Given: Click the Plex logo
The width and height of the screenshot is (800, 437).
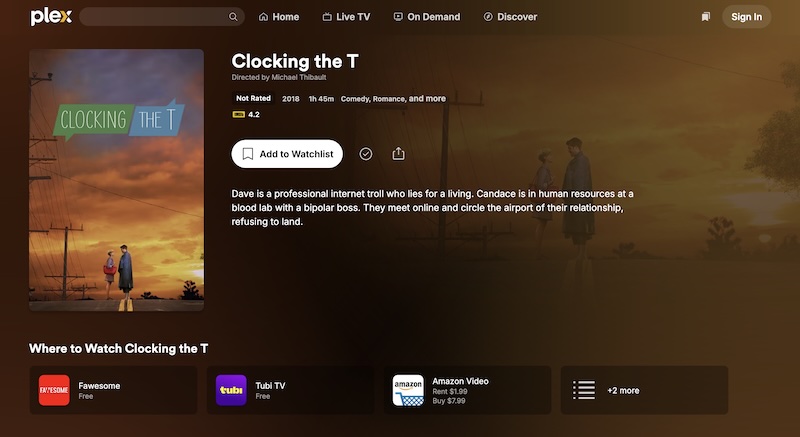Looking at the screenshot, I should [x=51, y=16].
